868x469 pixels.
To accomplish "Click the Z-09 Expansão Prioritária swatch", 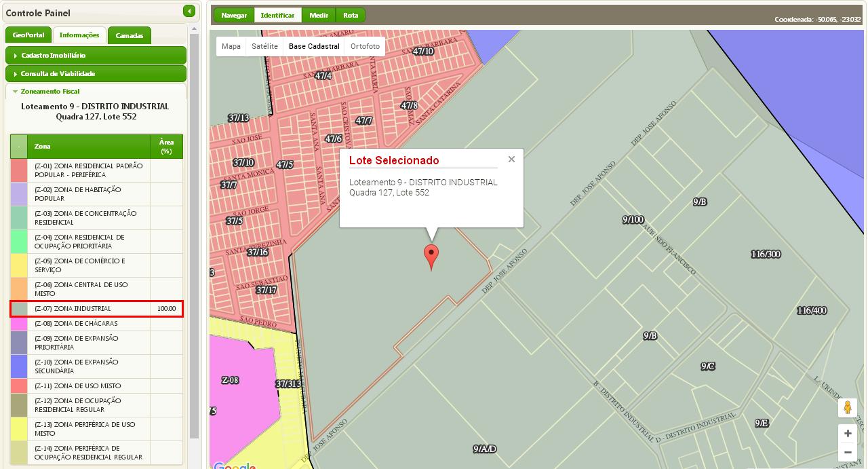I will point(19,343).
